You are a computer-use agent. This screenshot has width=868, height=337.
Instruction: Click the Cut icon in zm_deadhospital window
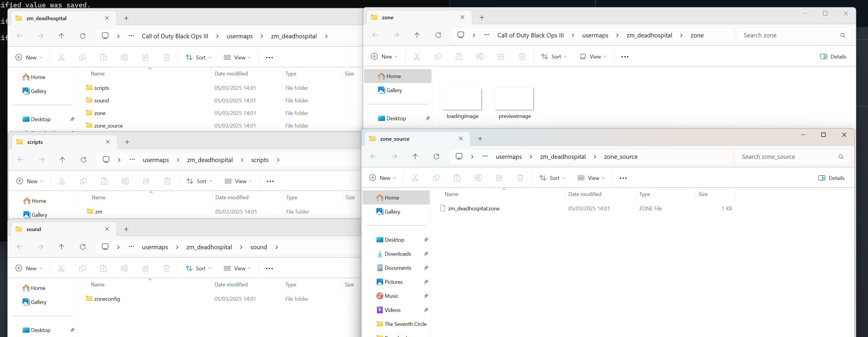(61, 57)
